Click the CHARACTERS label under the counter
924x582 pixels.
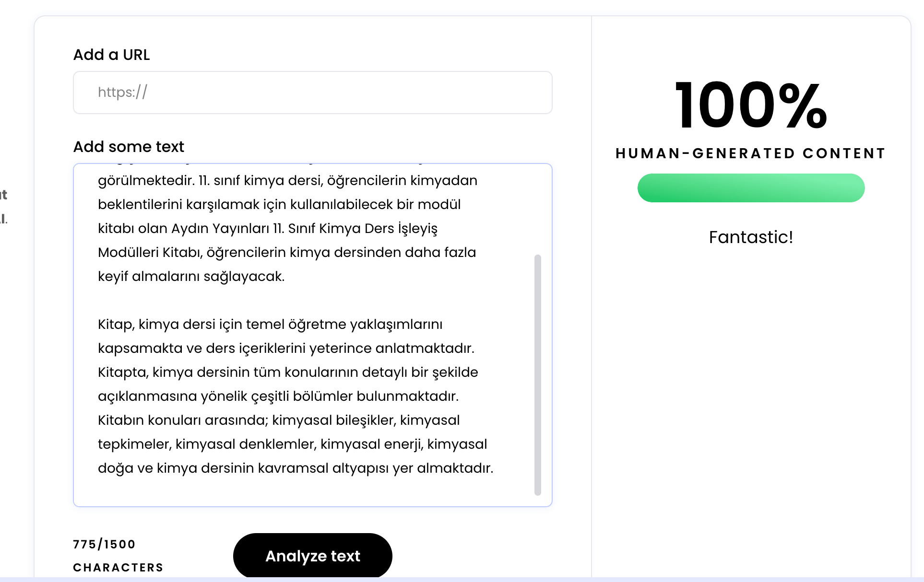[118, 568]
